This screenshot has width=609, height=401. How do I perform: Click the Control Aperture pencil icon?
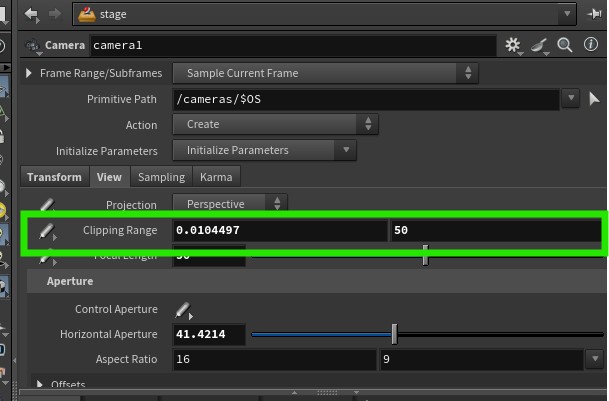pyautogui.click(x=183, y=310)
